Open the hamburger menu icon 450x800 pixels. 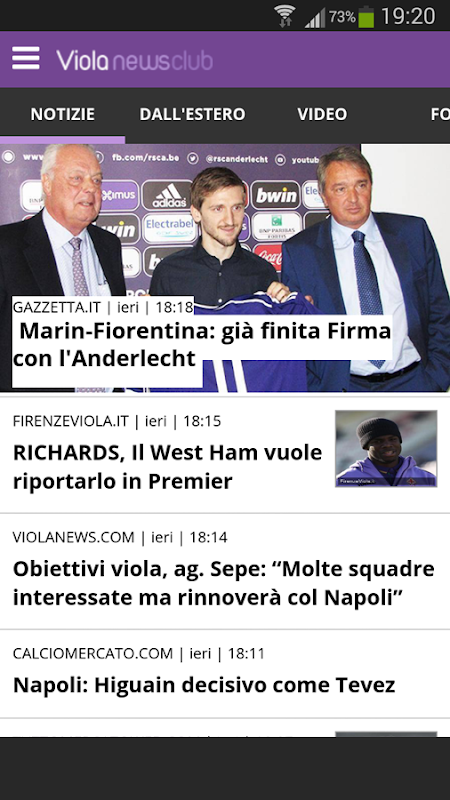(26, 58)
